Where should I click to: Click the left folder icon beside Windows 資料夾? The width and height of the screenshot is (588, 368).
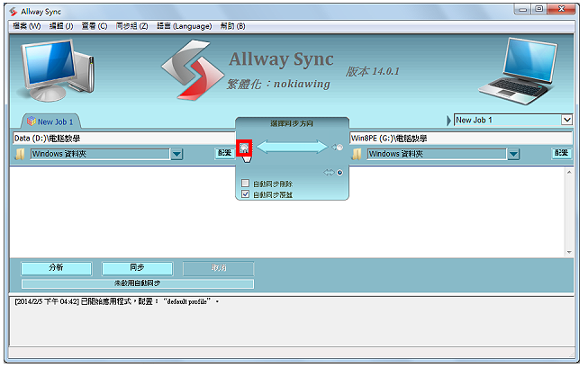(x=20, y=154)
